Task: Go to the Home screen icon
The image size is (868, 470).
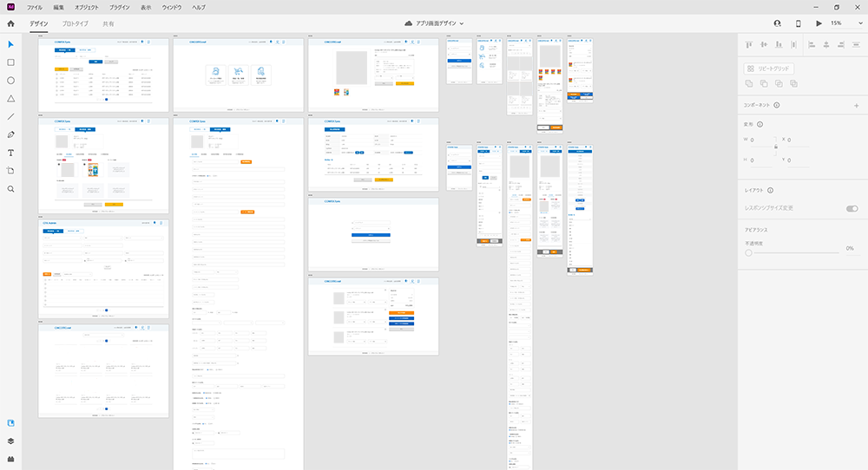Action: (10, 23)
